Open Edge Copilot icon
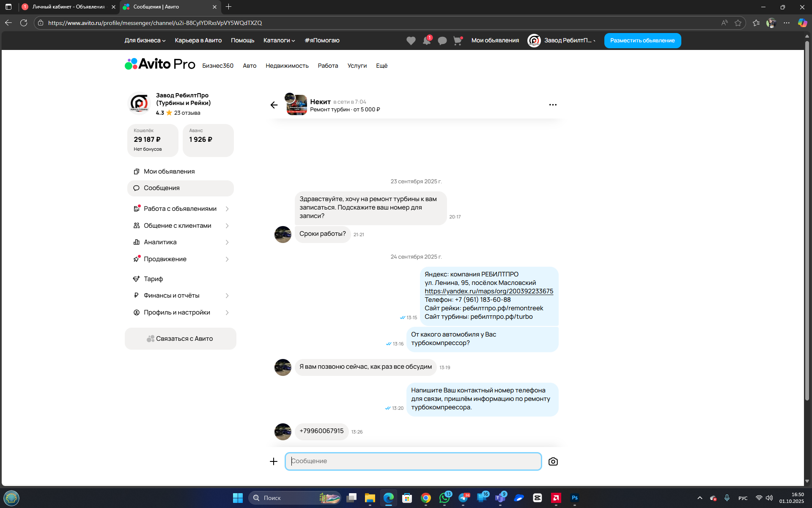The width and height of the screenshot is (812, 508). pos(802,23)
